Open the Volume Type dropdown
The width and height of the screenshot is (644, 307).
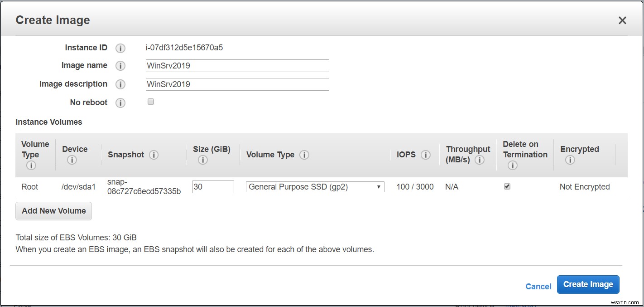tap(314, 186)
